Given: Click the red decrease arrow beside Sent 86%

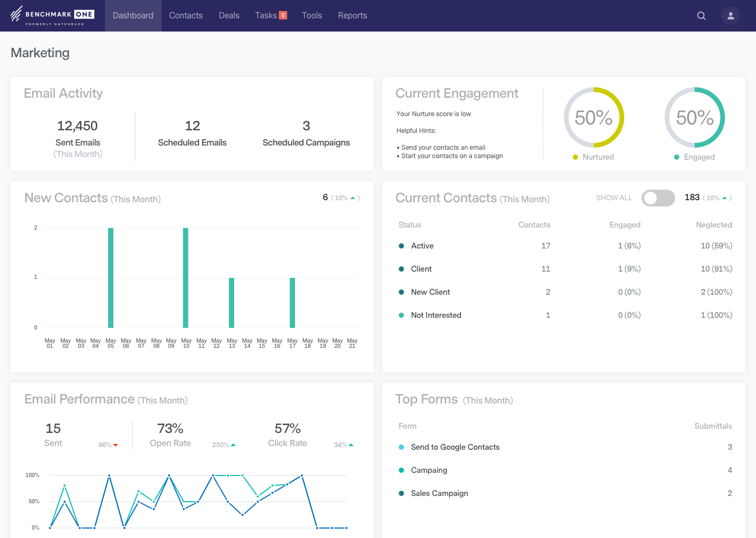Looking at the screenshot, I should [115, 445].
